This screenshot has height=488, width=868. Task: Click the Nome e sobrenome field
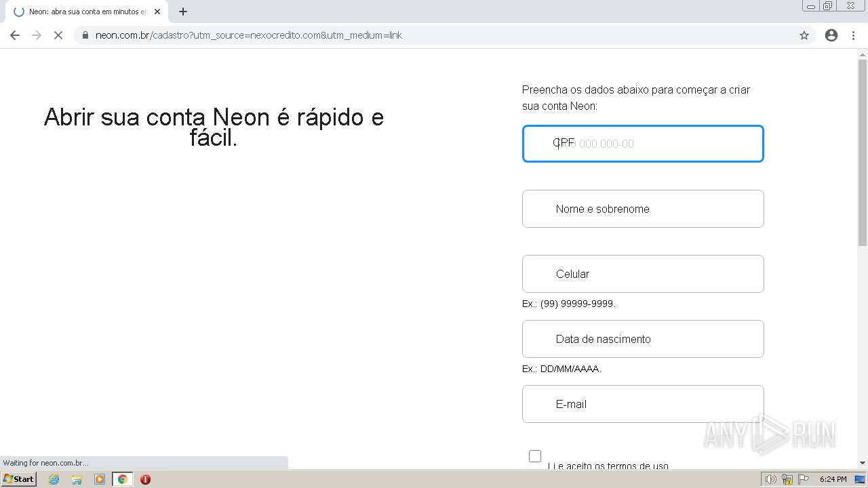(643, 209)
